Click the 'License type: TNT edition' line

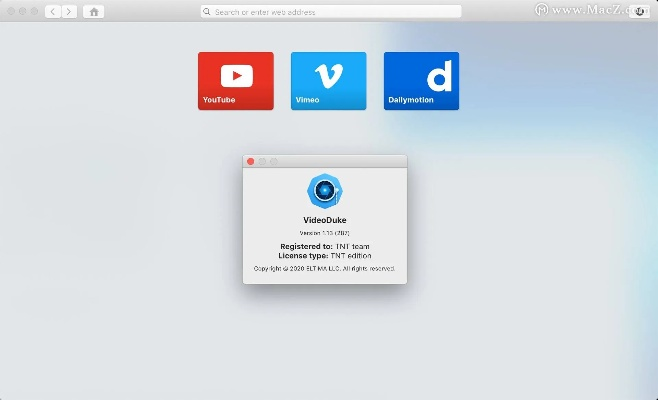(x=324, y=255)
